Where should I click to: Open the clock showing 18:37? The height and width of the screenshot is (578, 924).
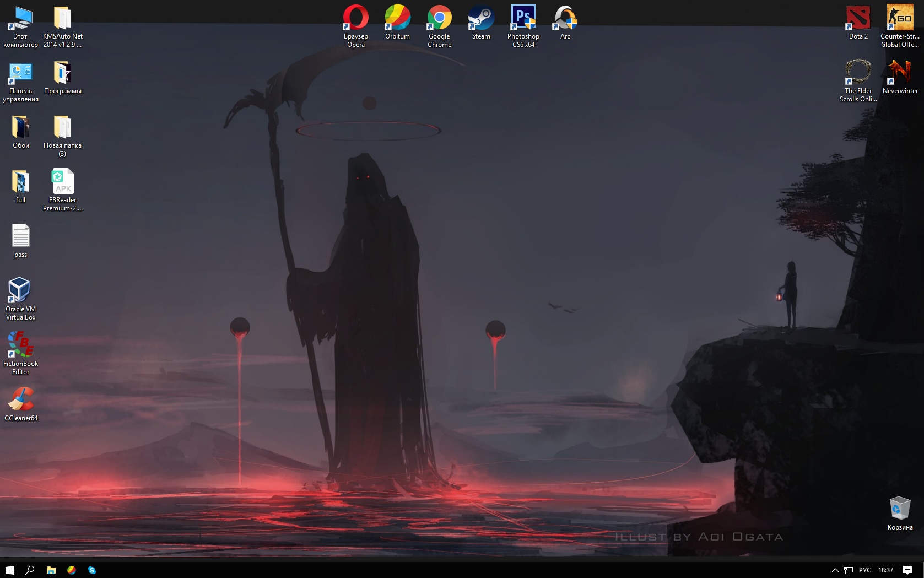click(x=885, y=570)
